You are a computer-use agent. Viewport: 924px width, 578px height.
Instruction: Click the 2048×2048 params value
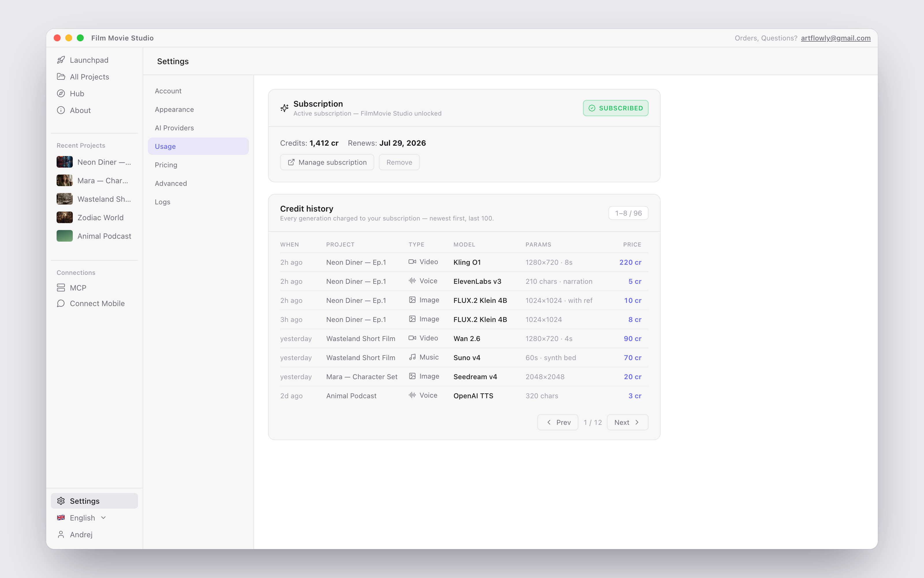(x=545, y=377)
